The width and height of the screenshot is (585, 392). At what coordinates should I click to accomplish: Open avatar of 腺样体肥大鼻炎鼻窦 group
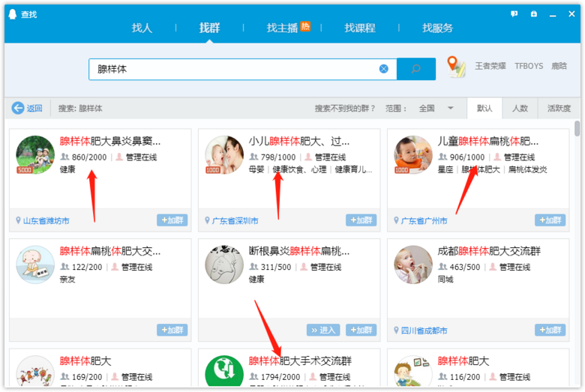pos(35,155)
